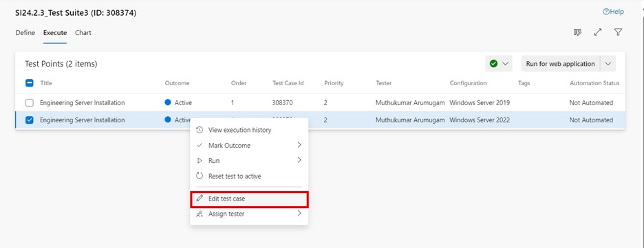
Task: Click Engineering Server Installation title in 2019 row
Action: click(82, 103)
